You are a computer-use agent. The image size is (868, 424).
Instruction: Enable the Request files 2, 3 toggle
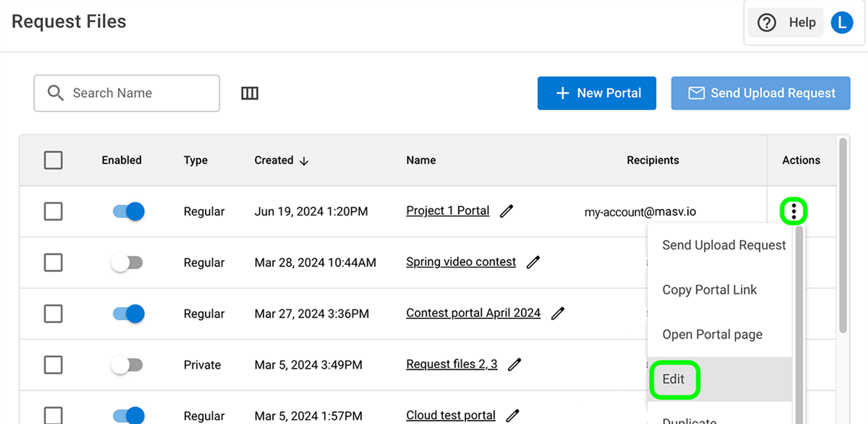pyautogui.click(x=127, y=365)
